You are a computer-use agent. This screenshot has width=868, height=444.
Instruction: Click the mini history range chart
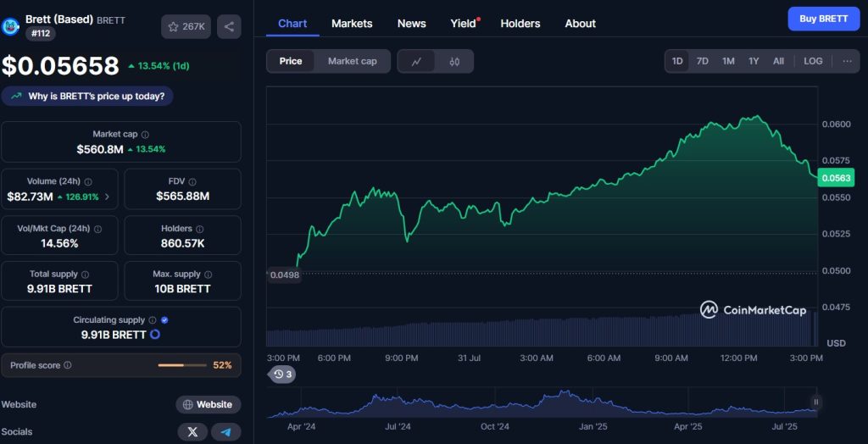(542, 402)
